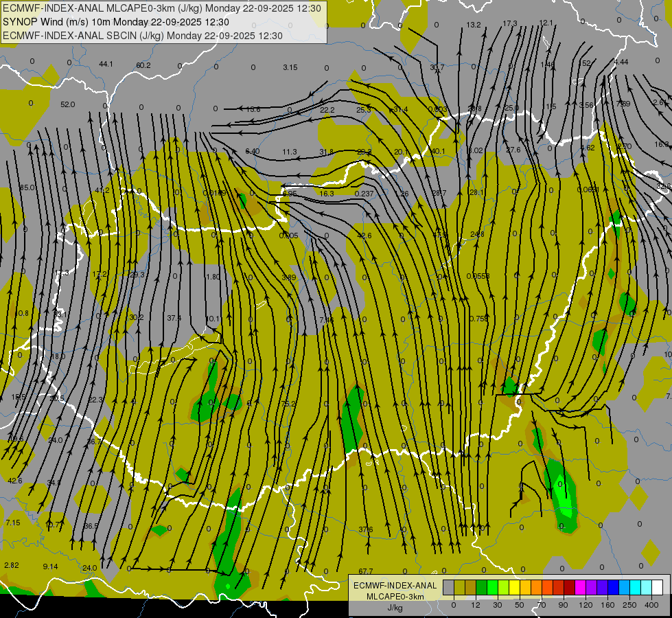Image resolution: width=672 pixels, height=618 pixels.
Task: Choose the dark red legend swatch
Action: [x=570, y=587]
